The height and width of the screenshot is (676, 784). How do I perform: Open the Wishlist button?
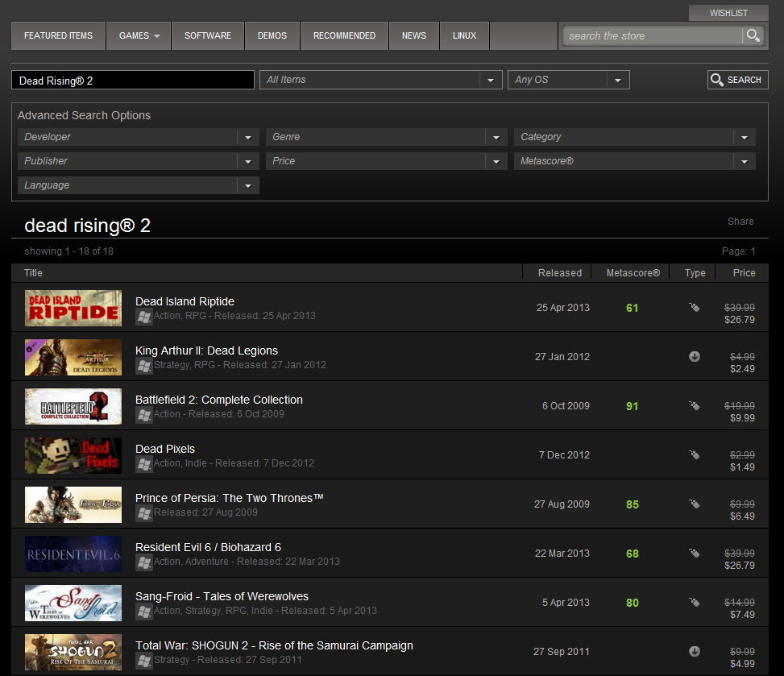(728, 13)
